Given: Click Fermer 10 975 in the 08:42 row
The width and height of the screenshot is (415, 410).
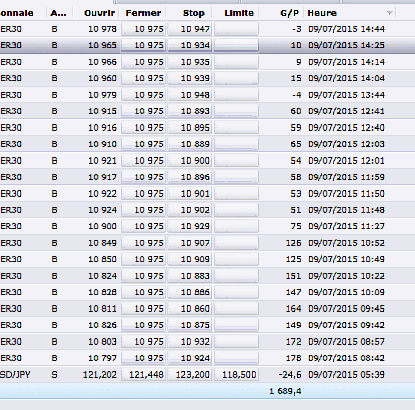Looking at the screenshot, I should tap(143, 358).
